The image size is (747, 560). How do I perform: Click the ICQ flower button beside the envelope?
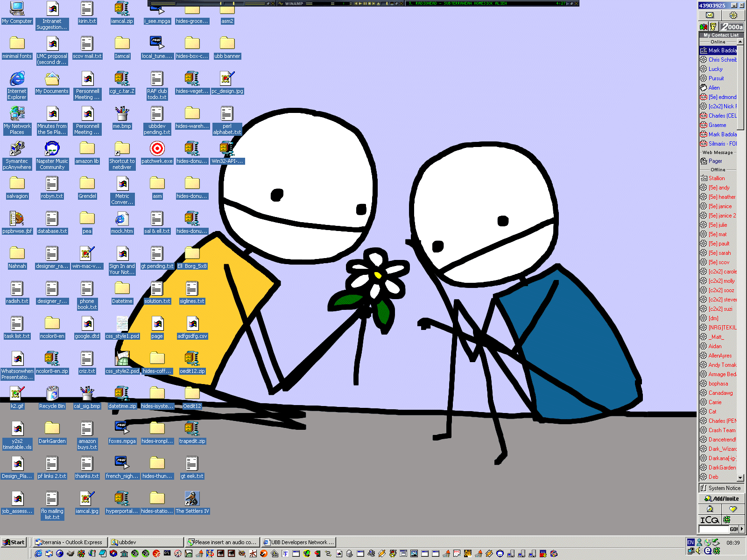coord(733,15)
